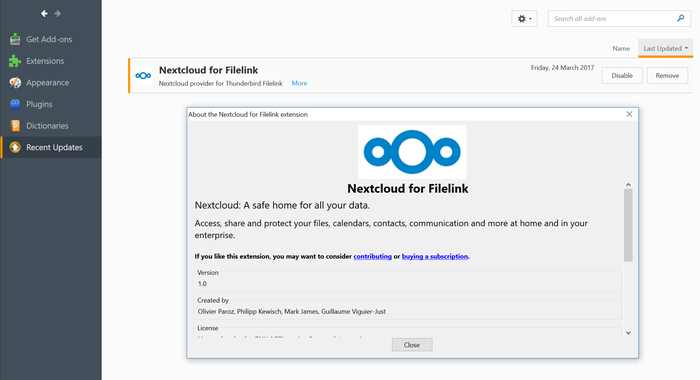Open the buying a subscription link
The width and height of the screenshot is (700, 380).
(x=435, y=256)
